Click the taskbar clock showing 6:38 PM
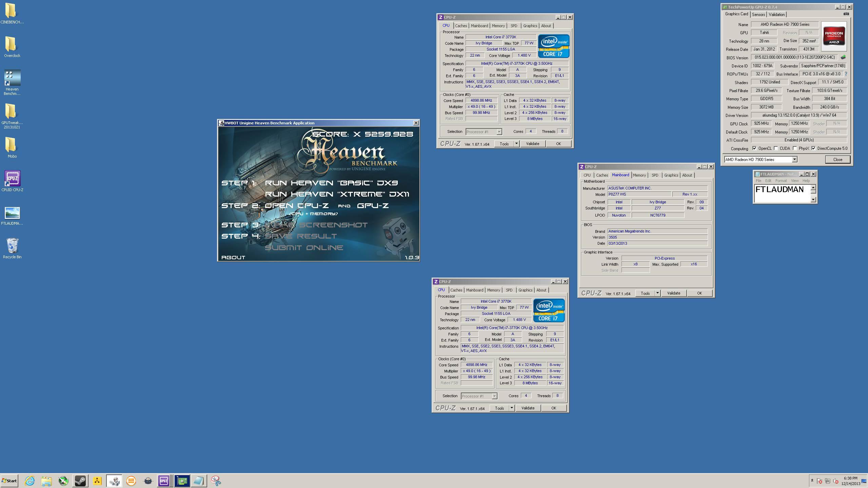Viewport: 868px width, 488px height. pyautogui.click(x=851, y=481)
